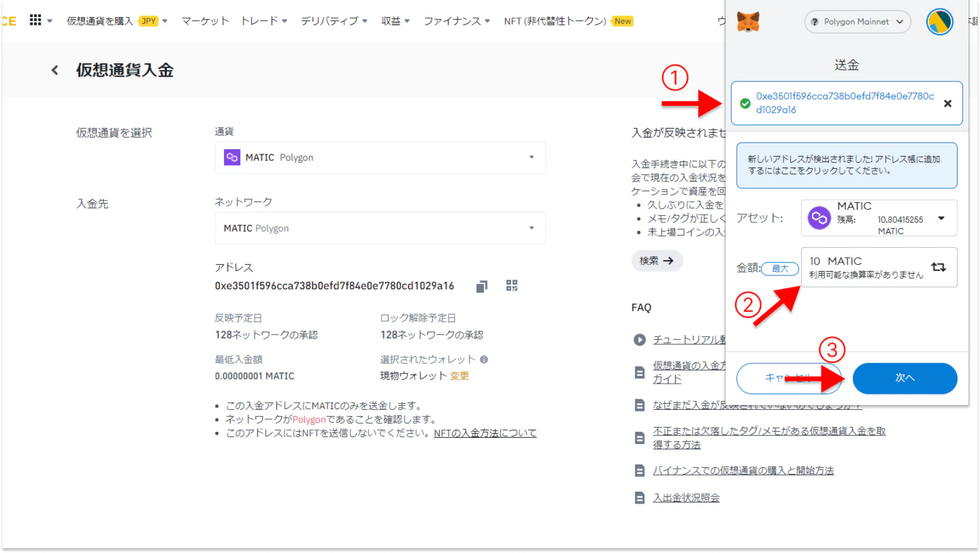Open the 入出金状況照会 FAQ link
The width and height of the screenshot is (980, 553).
pos(686,498)
